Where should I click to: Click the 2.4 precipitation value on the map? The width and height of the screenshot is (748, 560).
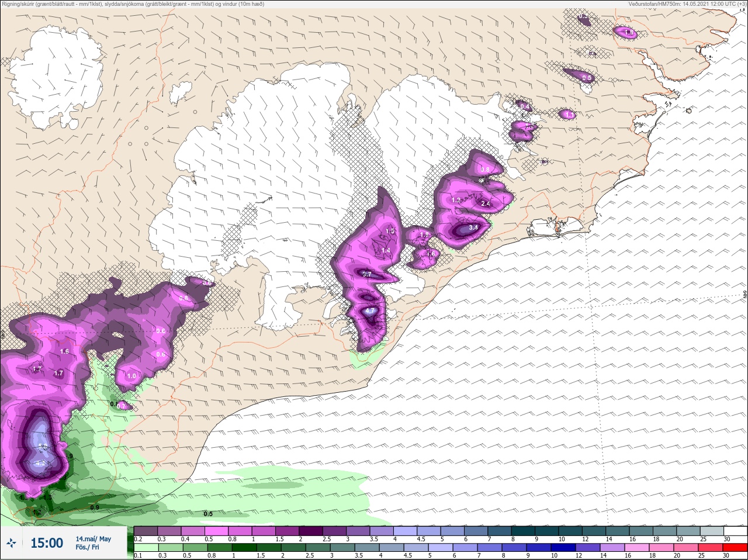coord(485,203)
